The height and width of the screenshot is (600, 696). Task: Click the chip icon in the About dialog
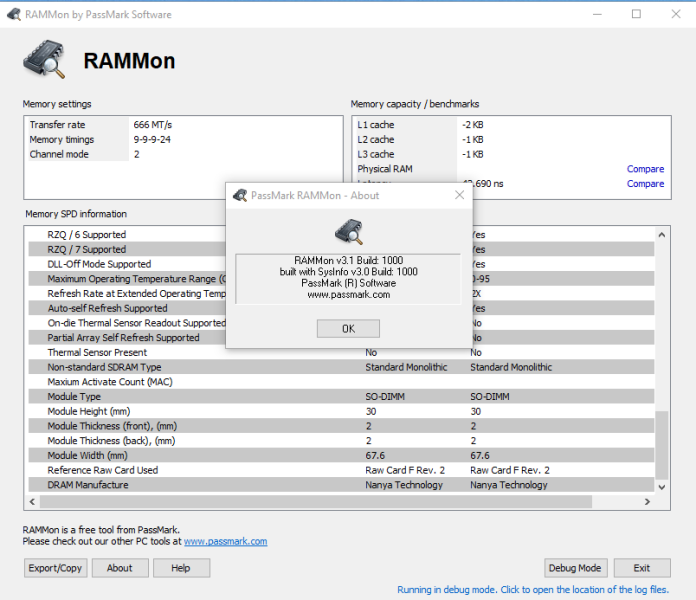coord(349,232)
